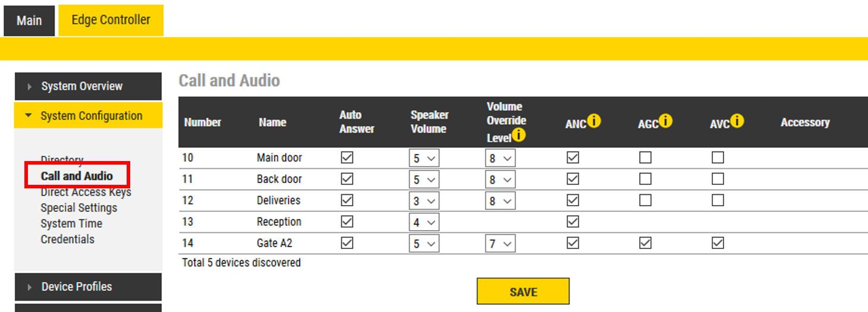Screen dimensions: 868x312
Task: Click the ANC info icon
Action: (x=593, y=121)
